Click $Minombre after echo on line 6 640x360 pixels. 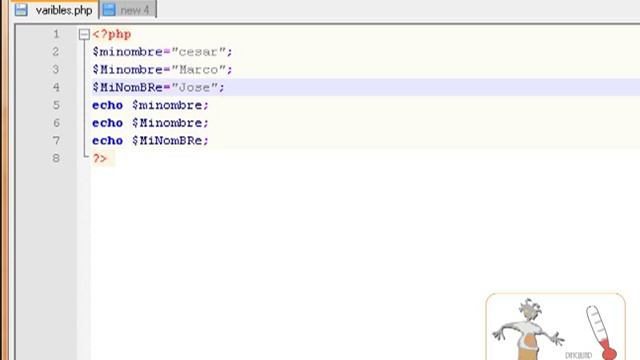(167, 123)
